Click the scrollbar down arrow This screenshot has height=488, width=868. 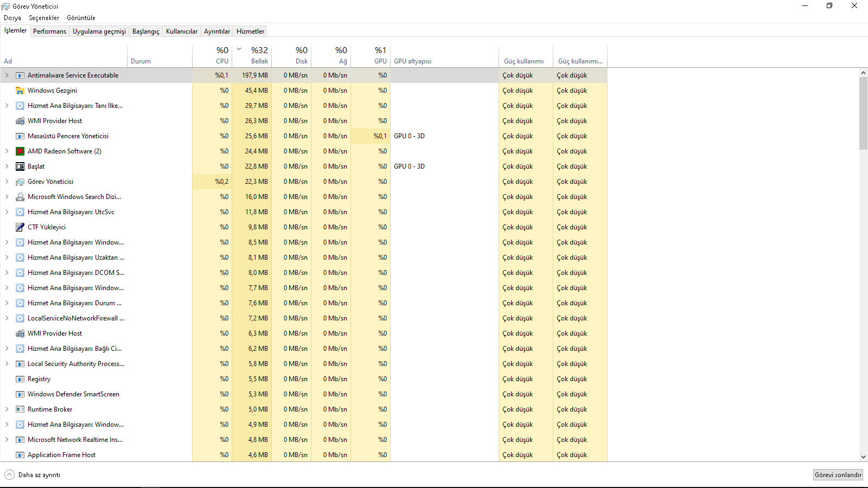[x=863, y=457]
